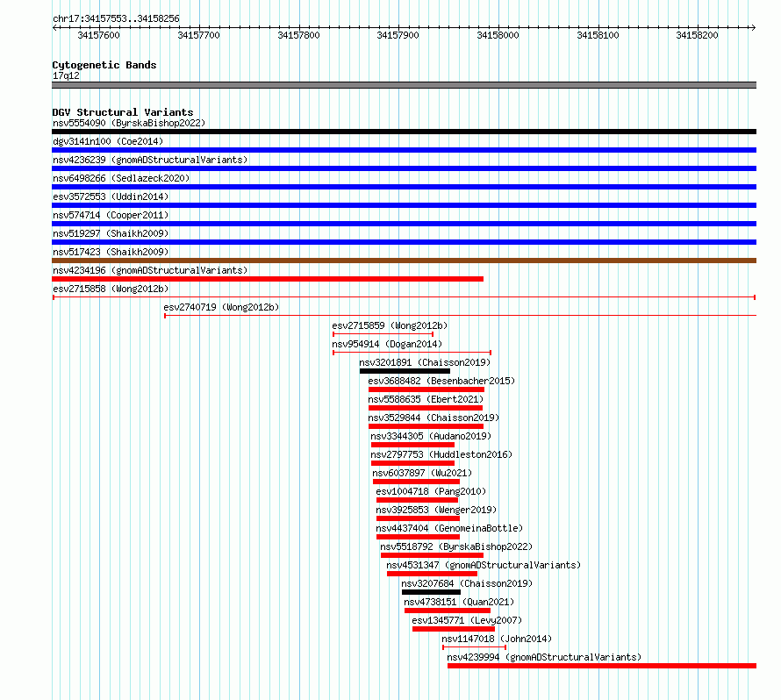Viewport: 781px width, 700px height.
Task: Click the esv2715858 (Wong2012b) label
Action: [111, 289]
